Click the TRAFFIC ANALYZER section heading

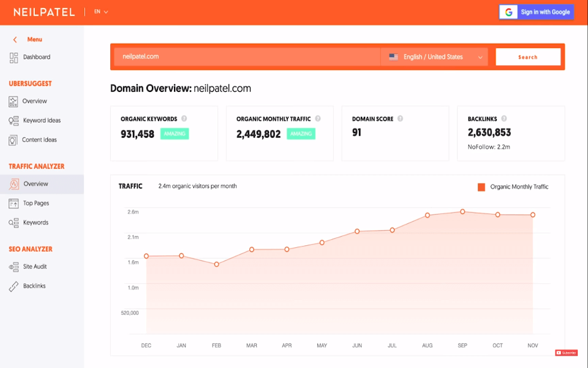[37, 166]
